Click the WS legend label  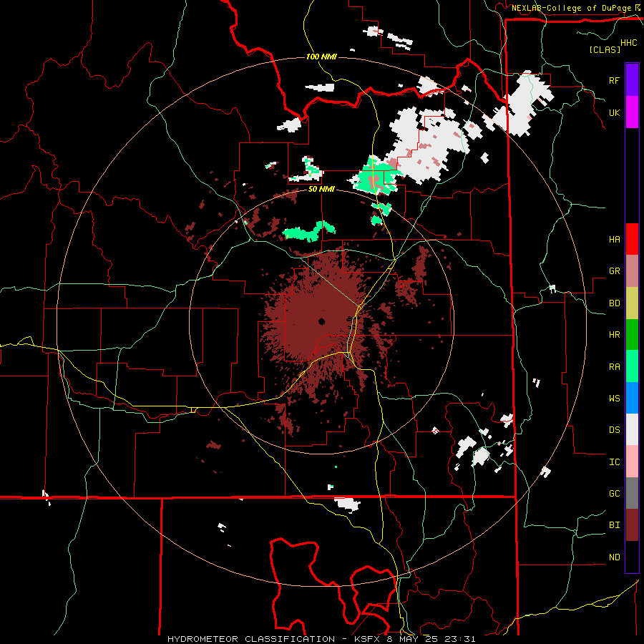[x=614, y=399]
